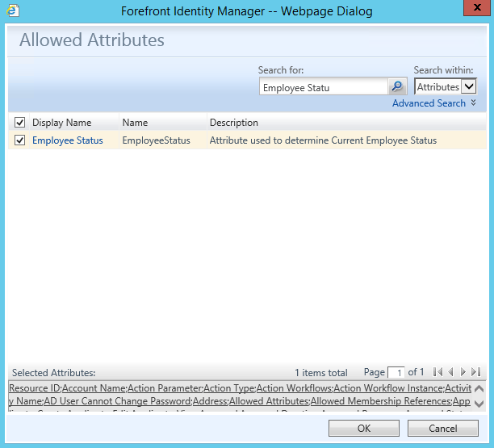Click the description cell for Employee Status
Viewport: 494px width, 448px height.
[x=323, y=140]
